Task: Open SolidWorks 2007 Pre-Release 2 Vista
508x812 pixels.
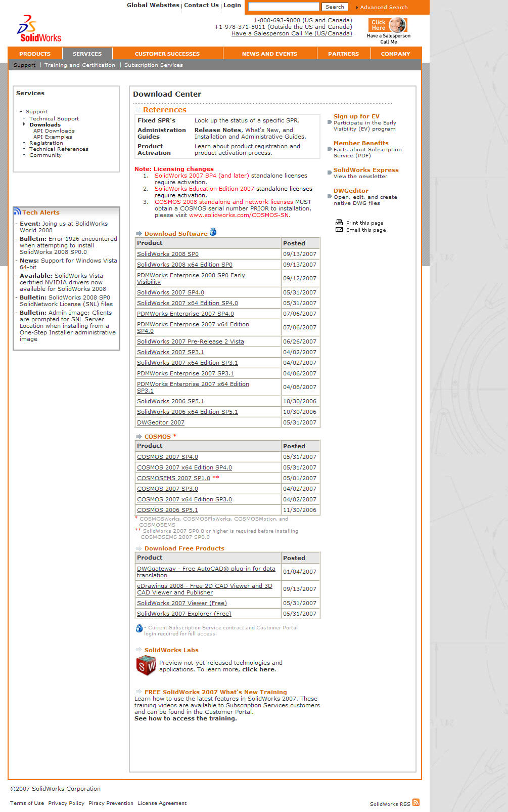Action: point(191,341)
